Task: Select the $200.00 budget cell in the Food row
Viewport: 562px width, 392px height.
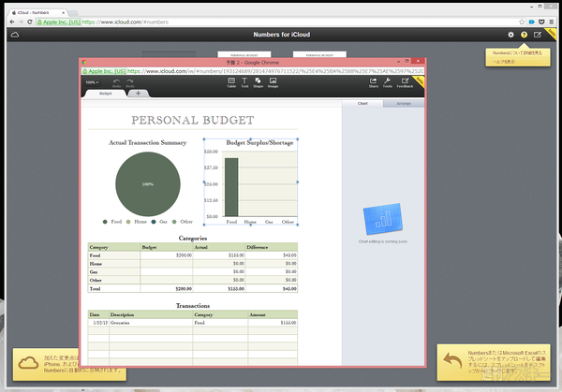Action: pyautogui.click(x=167, y=255)
